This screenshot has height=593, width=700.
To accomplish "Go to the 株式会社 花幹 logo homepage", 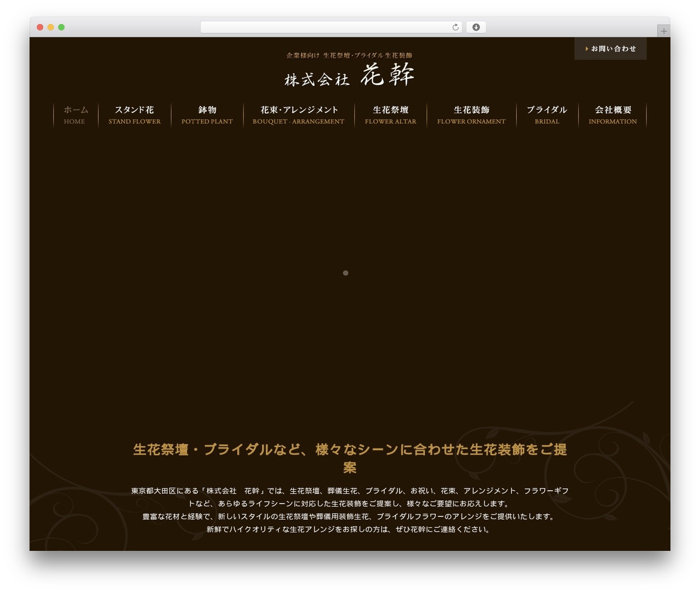I will (x=349, y=74).
